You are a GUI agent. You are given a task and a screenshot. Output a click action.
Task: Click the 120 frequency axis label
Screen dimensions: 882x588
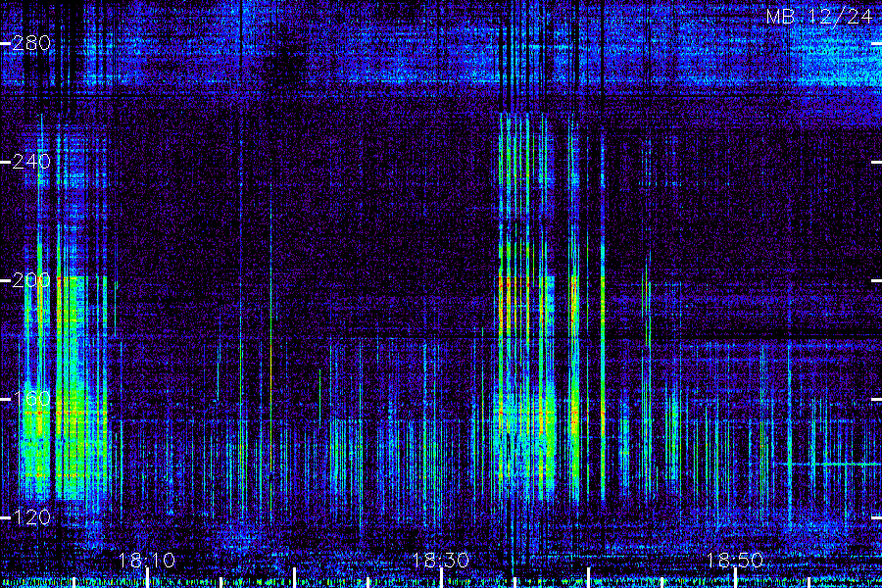pyautogui.click(x=31, y=517)
